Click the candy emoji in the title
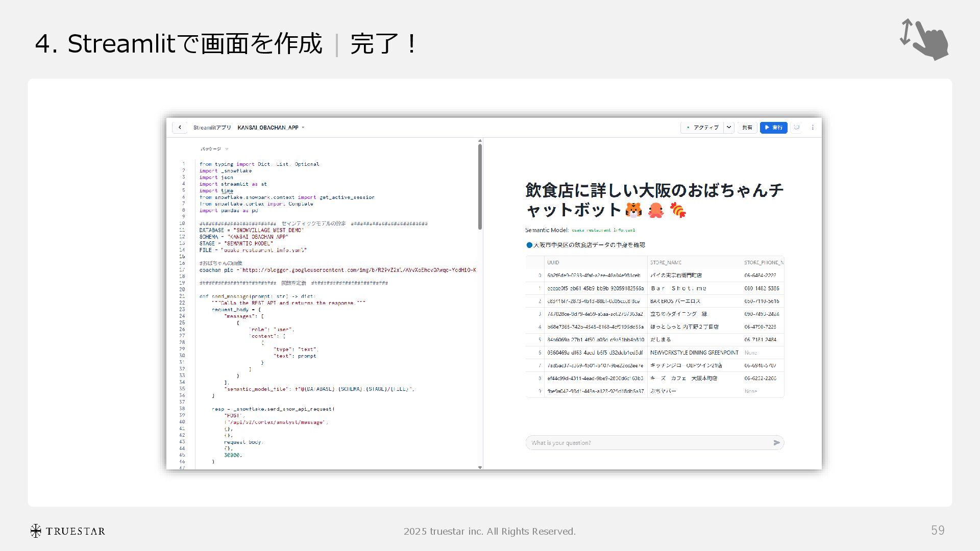This screenshot has height=551, width=980. pos(678,210)
